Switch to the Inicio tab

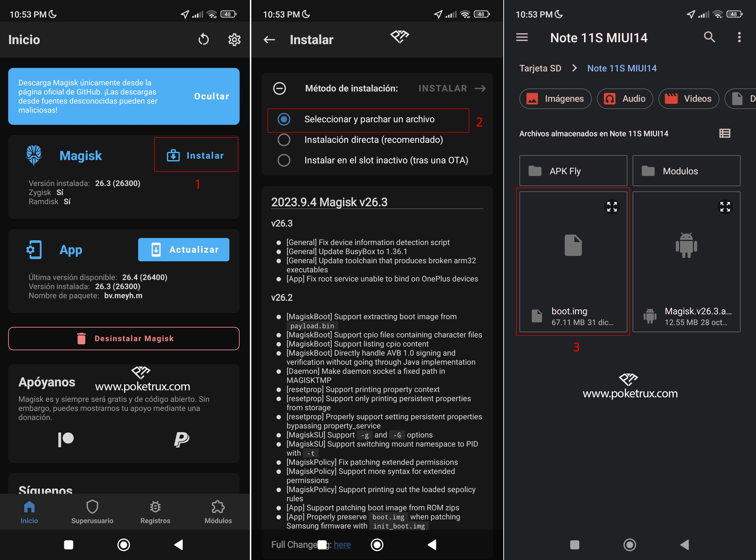[x=29, y=512]
